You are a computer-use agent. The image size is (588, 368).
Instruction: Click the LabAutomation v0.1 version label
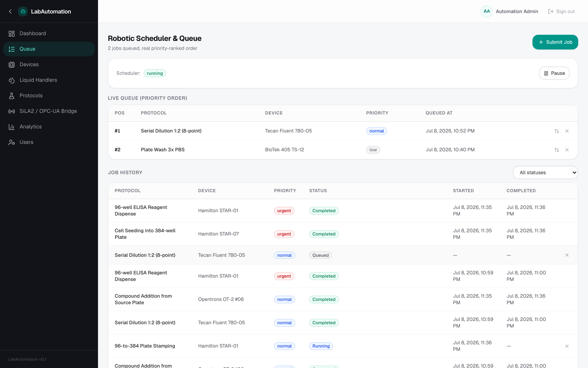[x=27, y=359]
